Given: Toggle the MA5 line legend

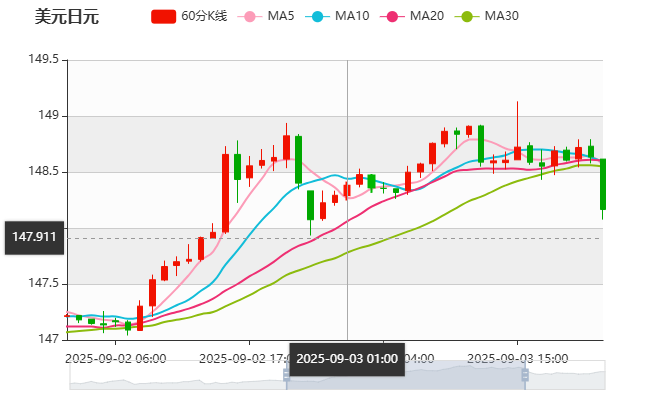Looking at the screenshot, I should click(x=266, y=17).
